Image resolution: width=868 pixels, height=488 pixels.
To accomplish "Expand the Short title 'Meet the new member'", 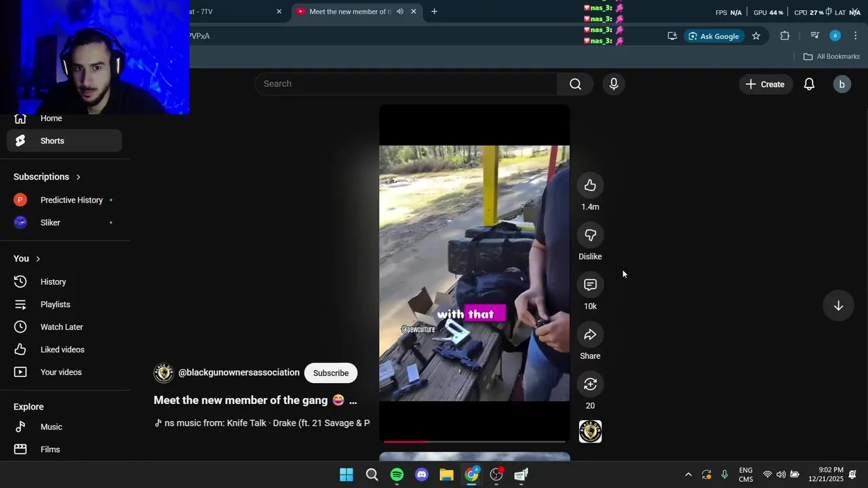I will [x=255, y=401].
